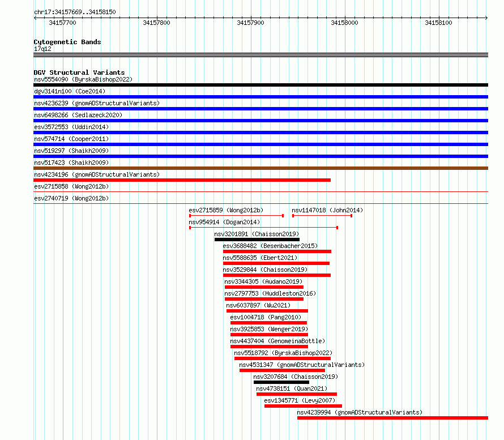
Task: Click the 34157900 ruler tick label
Action: tap(250, 23)
